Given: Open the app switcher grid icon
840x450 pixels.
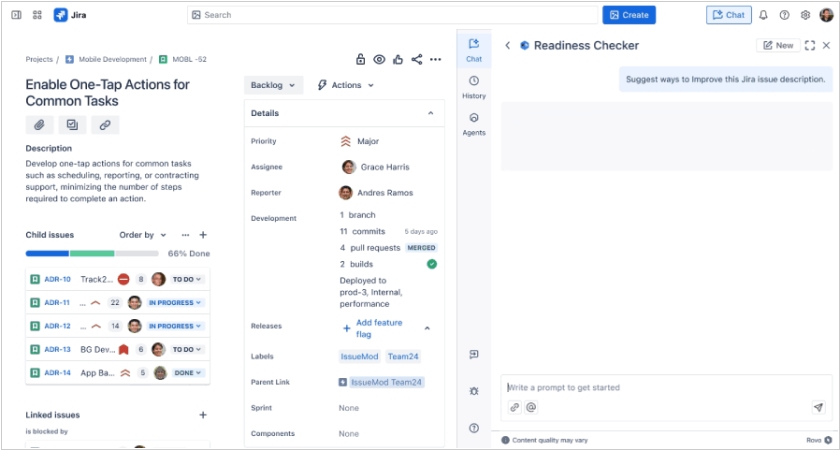Looking at the screenshot, I should [x=37, y=15].
